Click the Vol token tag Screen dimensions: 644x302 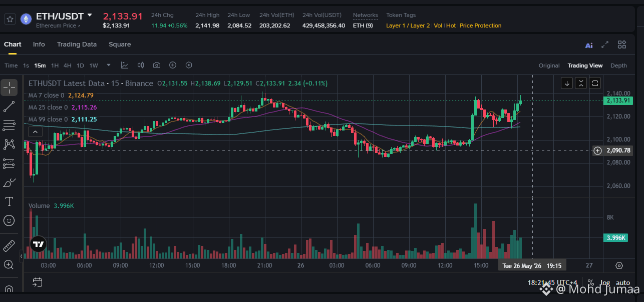point(438,25)
